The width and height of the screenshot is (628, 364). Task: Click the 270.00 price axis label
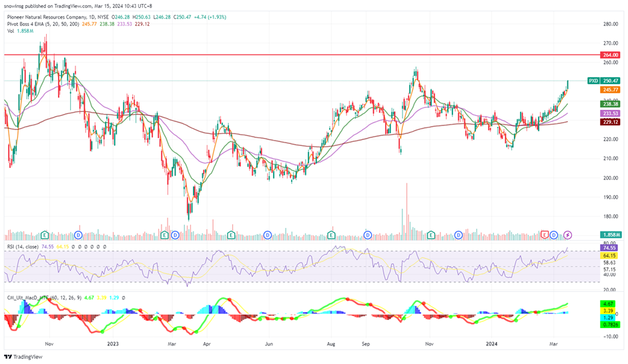pyautogui.click(x=611, y=43)
